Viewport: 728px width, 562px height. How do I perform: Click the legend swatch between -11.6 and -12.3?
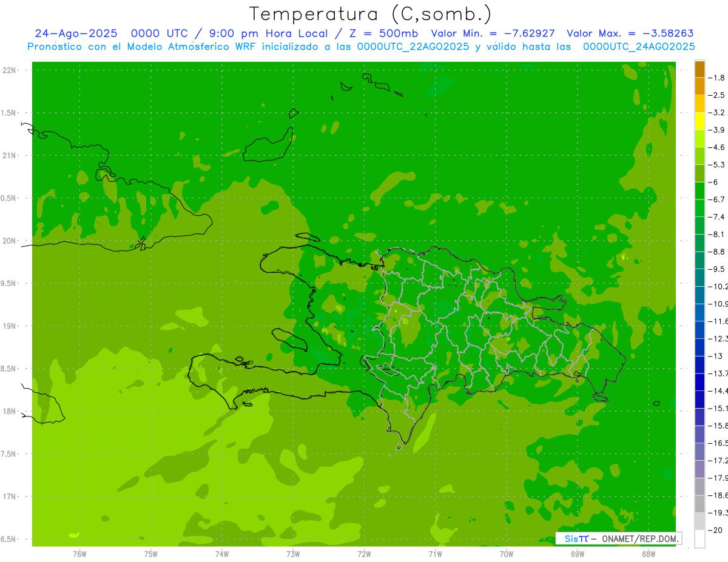699,330
